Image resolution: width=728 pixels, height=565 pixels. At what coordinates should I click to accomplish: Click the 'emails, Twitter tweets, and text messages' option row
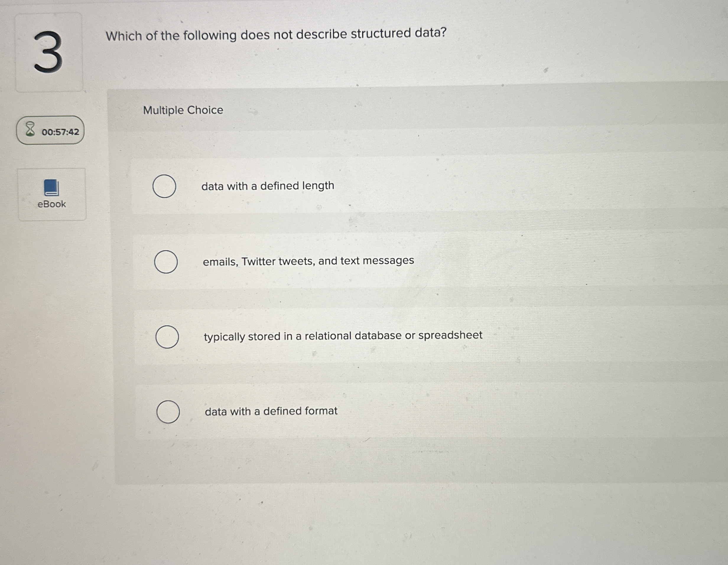(308, 261)
